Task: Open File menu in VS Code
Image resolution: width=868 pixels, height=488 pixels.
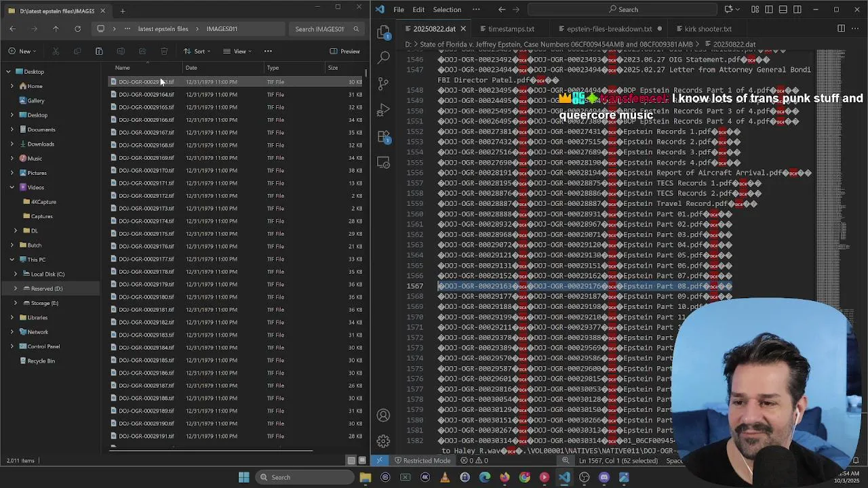Action: pyautogui.click(x=399, y=9)
